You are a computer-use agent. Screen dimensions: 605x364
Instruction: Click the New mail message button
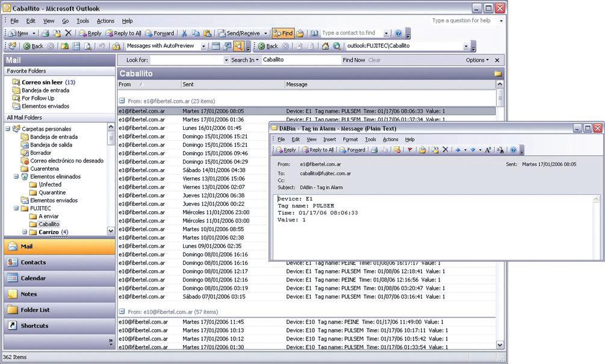pos(19,34)
